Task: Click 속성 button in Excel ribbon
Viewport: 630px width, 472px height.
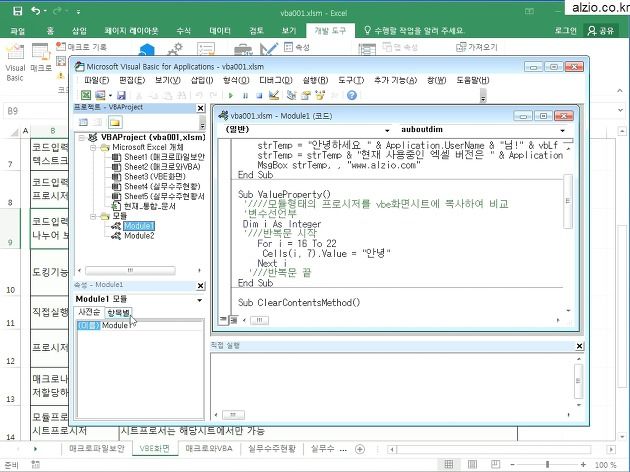Action: click(x=297, y=47)
